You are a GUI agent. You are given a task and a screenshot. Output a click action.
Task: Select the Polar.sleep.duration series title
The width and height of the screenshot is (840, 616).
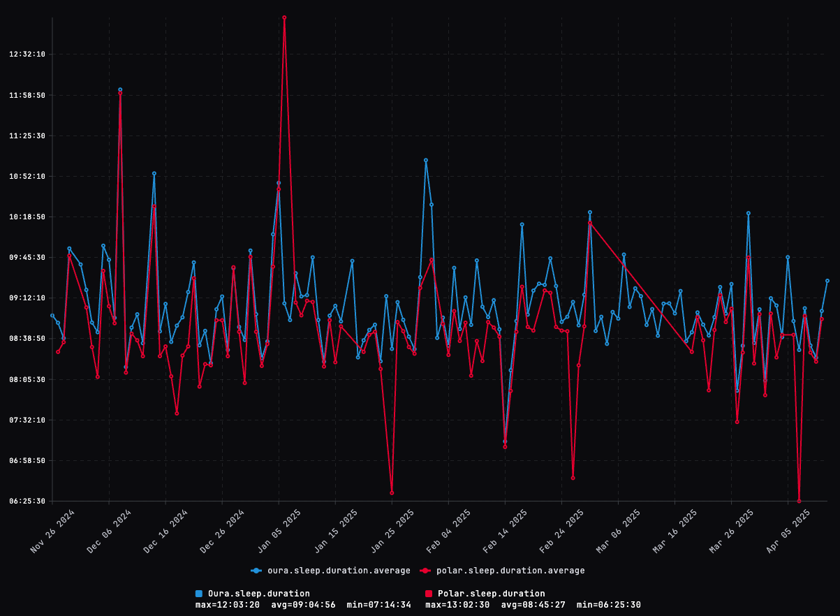click(x=490, y=594)
